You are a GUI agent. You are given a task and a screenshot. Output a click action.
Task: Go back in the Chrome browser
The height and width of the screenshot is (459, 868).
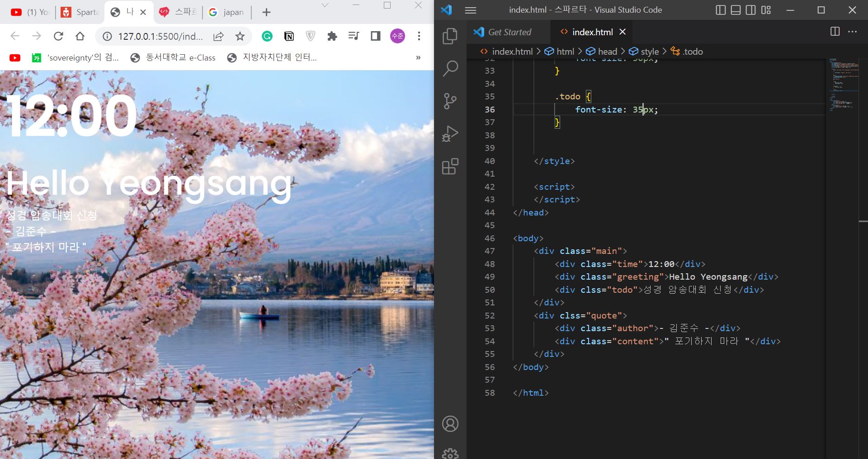click(x=15, y=36)
